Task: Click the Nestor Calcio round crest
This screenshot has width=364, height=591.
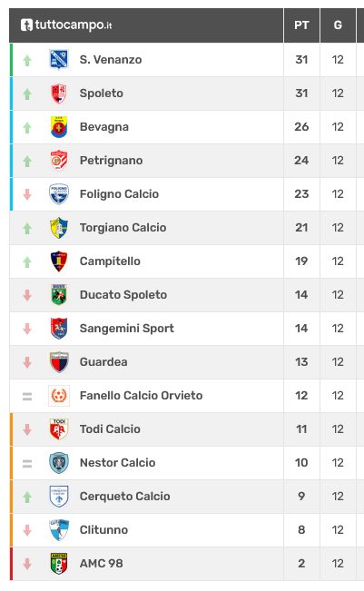Action: click(59, 463)
